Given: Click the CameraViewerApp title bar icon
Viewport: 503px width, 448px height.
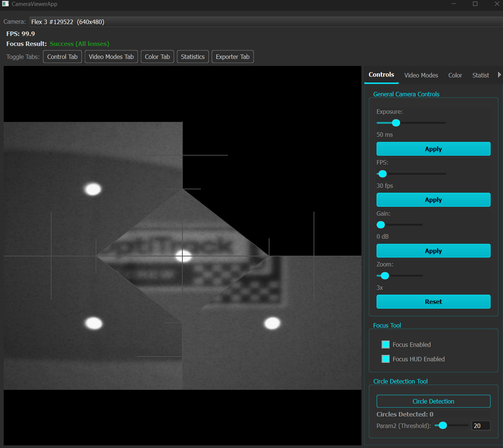Looking at the screenshot, I should 6,4.
